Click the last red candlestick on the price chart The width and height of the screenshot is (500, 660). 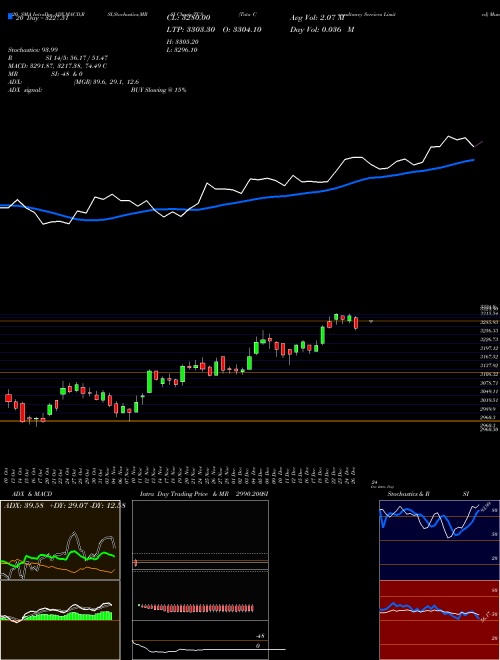356,323
